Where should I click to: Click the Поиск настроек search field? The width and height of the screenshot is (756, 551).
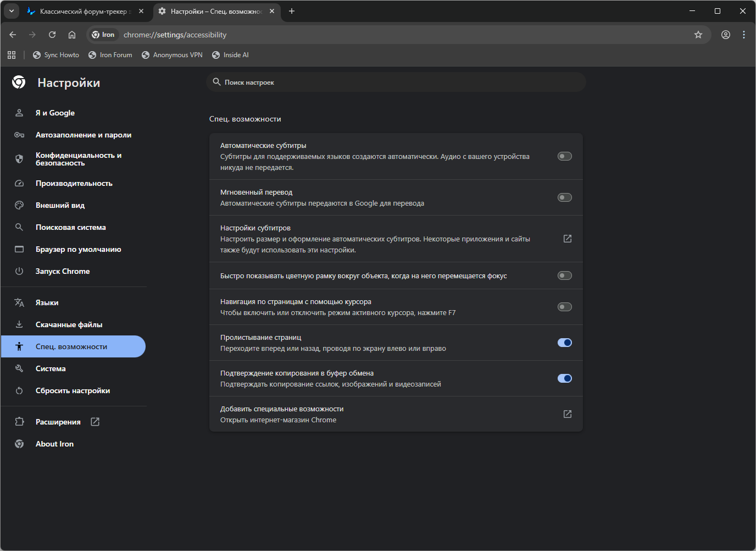pos(396,82)
